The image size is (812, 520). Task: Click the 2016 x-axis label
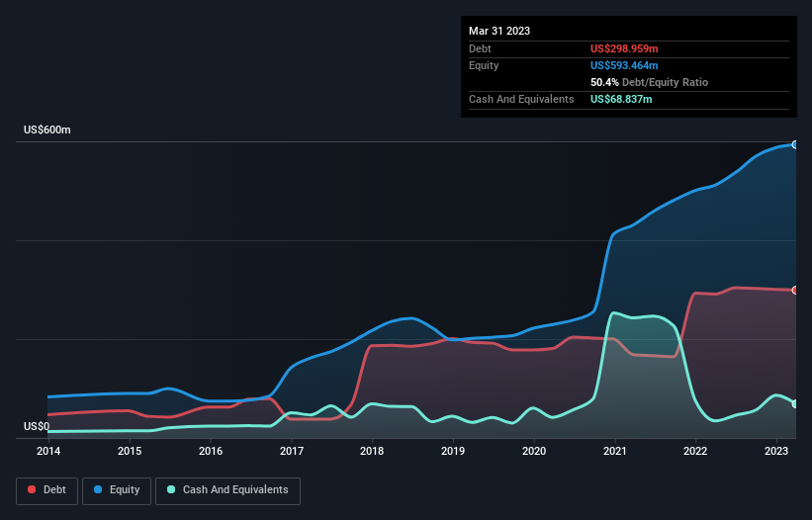click(x=211, y=451)
